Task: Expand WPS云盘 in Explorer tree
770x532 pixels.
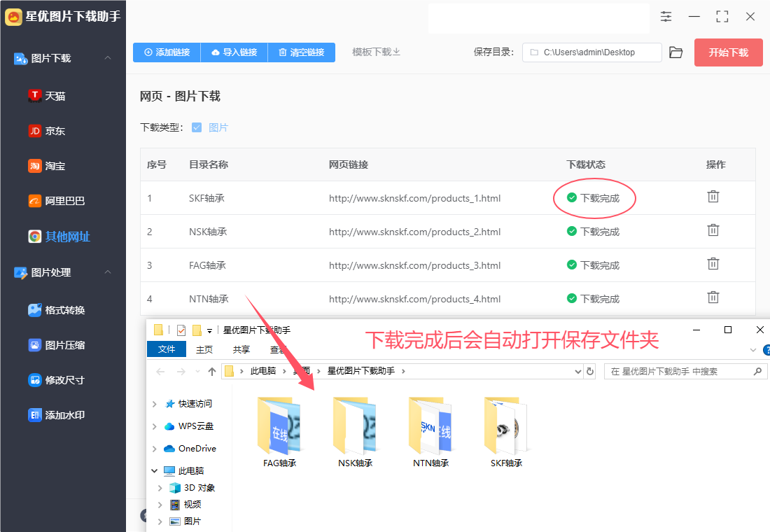Action: pos(154,426)
